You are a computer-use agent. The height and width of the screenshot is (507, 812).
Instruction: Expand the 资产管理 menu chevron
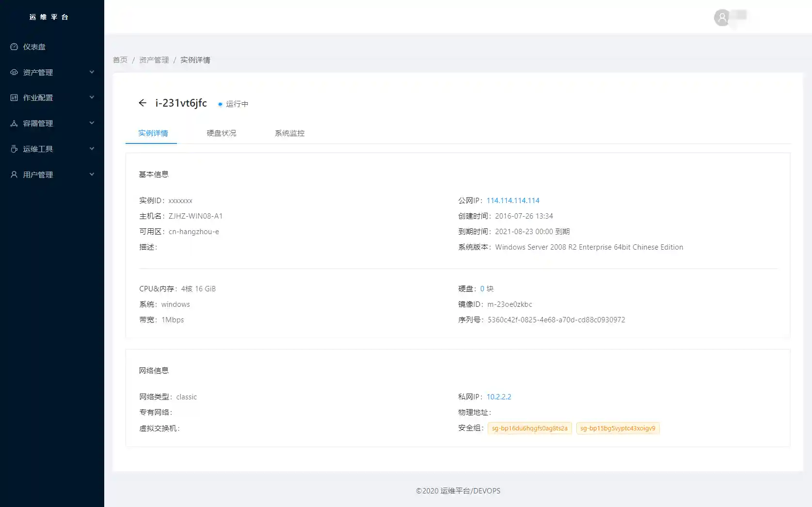[x=92, y=72]
